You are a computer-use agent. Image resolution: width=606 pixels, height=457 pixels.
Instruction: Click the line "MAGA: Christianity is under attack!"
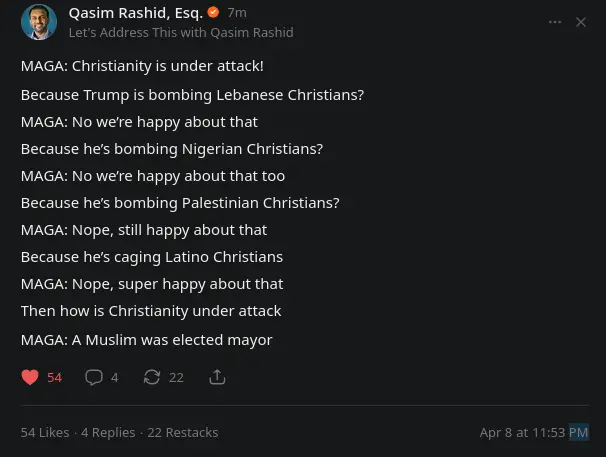tap(142, 66)
